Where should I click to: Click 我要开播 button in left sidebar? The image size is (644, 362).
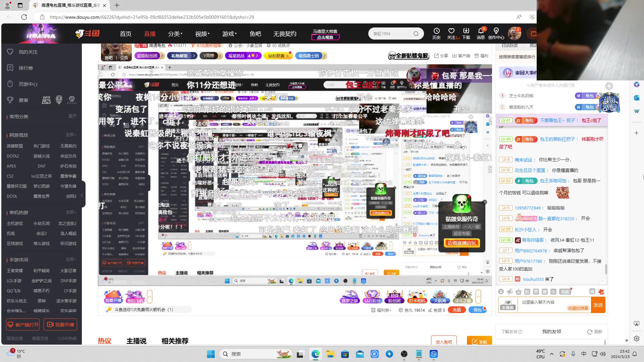tap(60, 325)
